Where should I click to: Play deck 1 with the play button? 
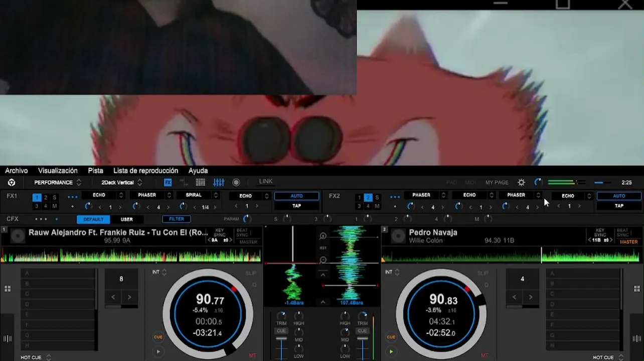158,351
